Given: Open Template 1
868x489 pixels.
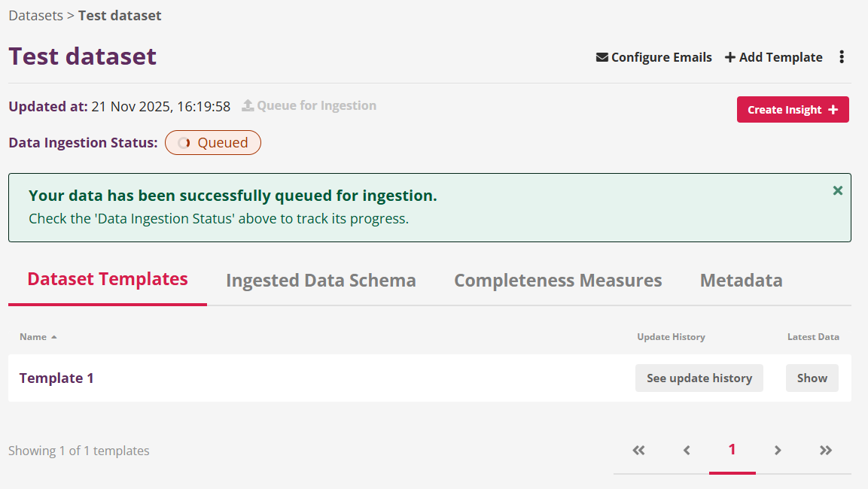Looking at the screenshot, I should pos(56,378).
